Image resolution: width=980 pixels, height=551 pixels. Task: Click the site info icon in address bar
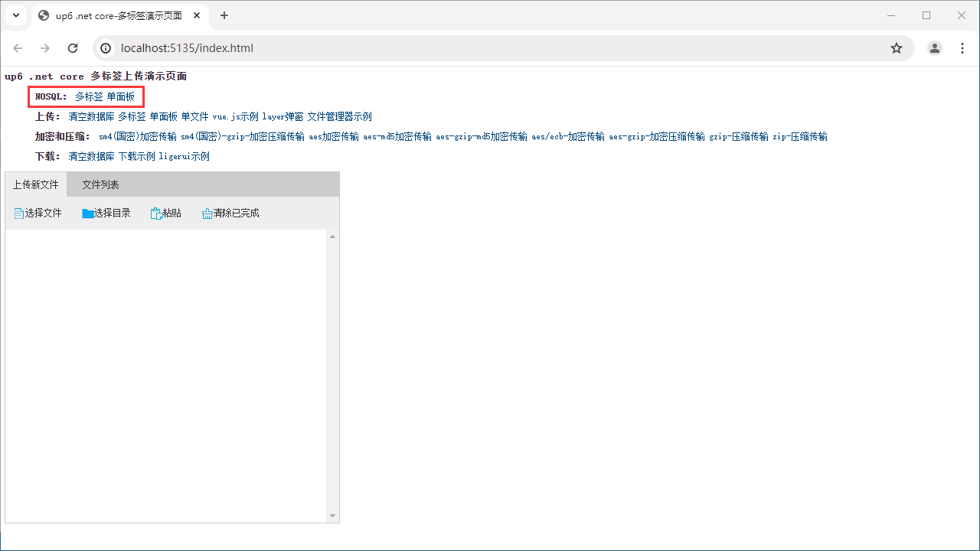point(105,47)
